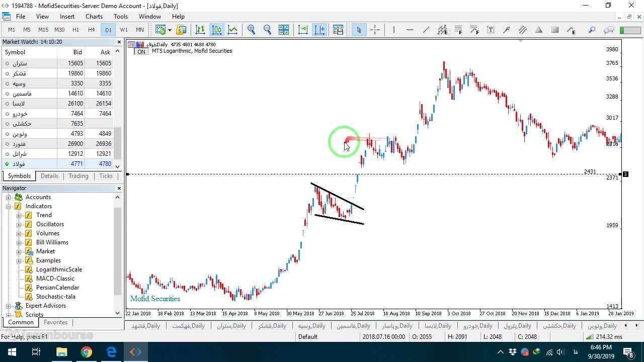Expand the Trend indicators folder
This screenshot has height=362, width=644.
point(19,215)
